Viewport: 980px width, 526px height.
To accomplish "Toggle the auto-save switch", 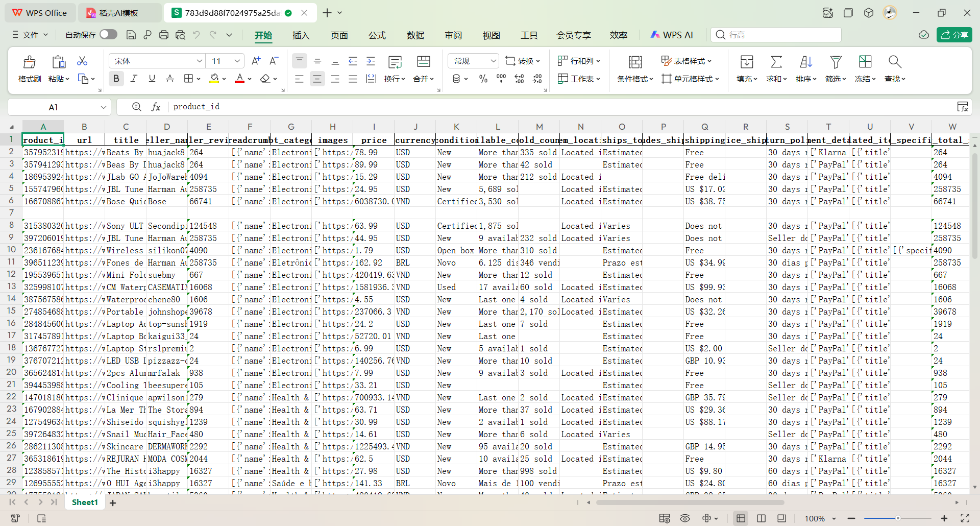I will pos(108,35).
